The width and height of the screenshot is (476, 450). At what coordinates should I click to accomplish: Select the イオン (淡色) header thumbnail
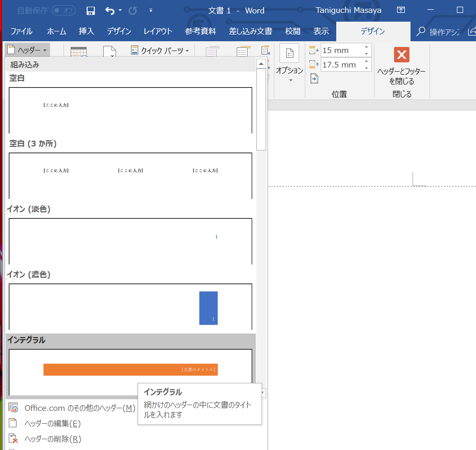click(x=130, y=241)
